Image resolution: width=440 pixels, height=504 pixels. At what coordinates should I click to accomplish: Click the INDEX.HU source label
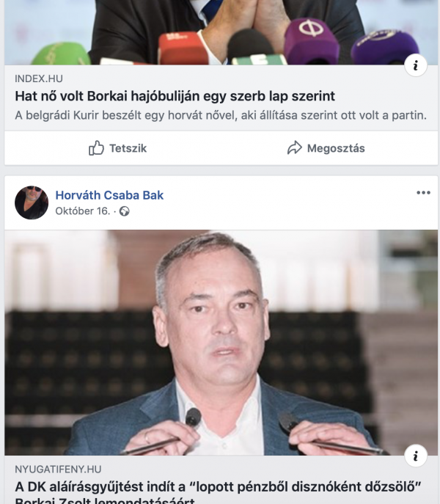(39, 78)
